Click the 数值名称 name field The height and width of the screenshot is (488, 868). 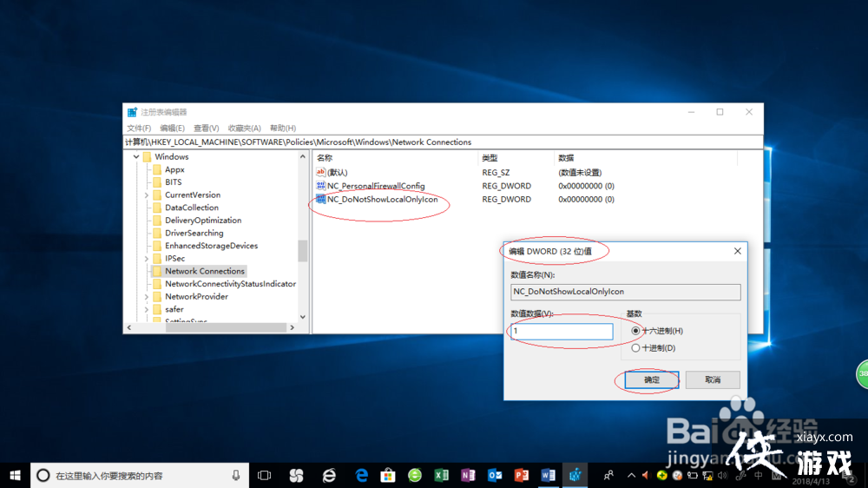pyautogui.click(x=625, y=292)
